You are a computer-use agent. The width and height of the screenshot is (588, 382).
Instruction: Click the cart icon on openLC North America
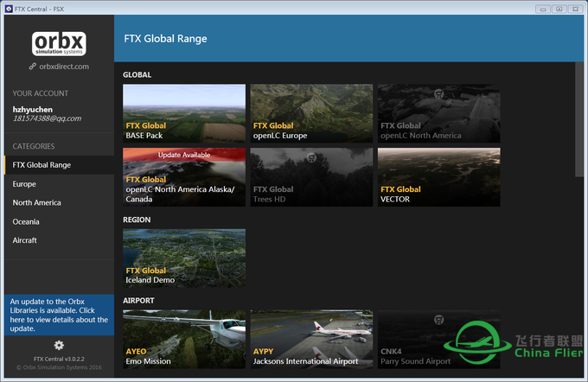[x=438, y=93]
